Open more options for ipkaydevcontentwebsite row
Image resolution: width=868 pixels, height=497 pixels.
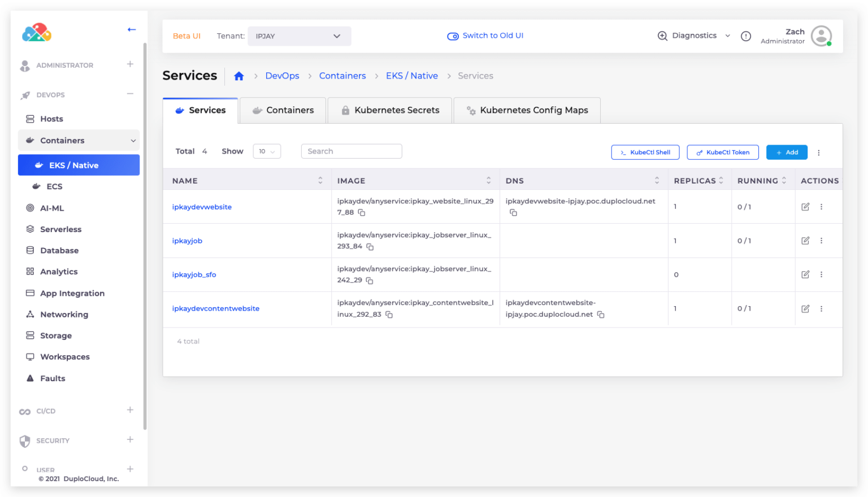point(821,309)
